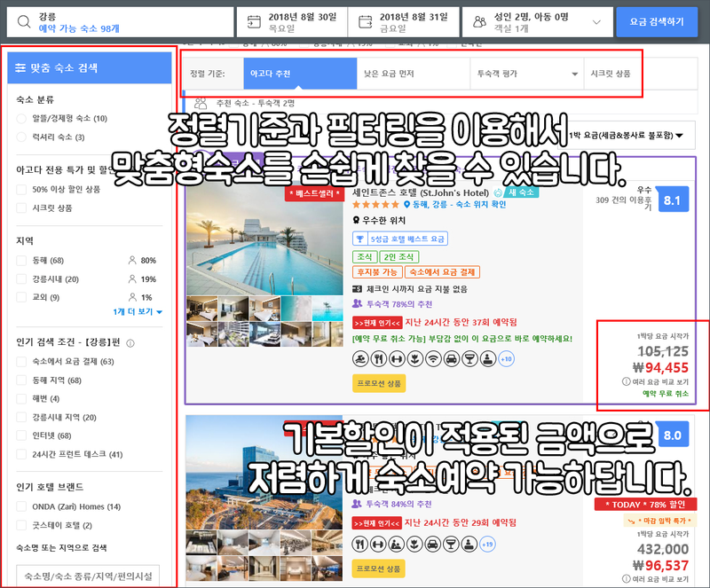Viewport: 710px width, 588px height.
Task: Open the 성인 2명, 아동 0명 guest dropdown chevron
Action: [x=596, y=21]
